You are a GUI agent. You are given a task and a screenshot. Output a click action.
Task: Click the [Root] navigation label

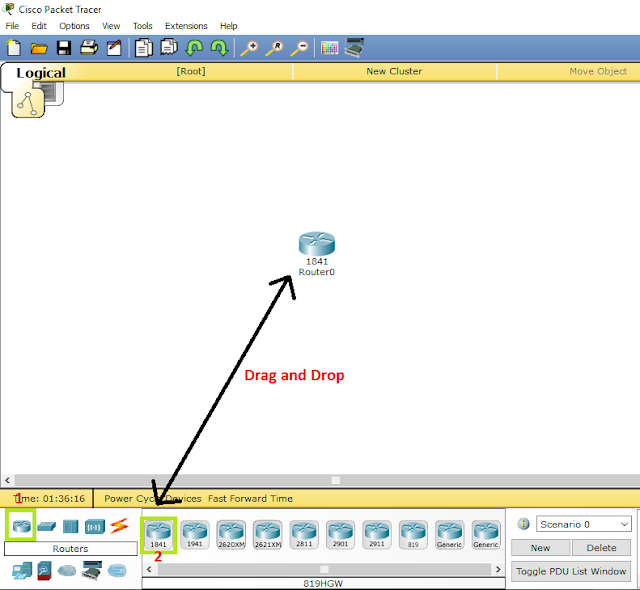pyautogui.click(x=191, y=71)
